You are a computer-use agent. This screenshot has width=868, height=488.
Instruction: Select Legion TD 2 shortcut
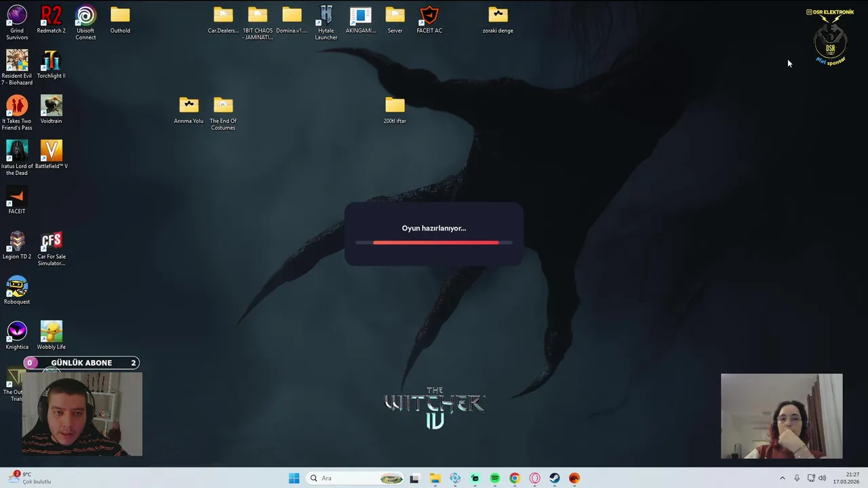click(17, 245)
